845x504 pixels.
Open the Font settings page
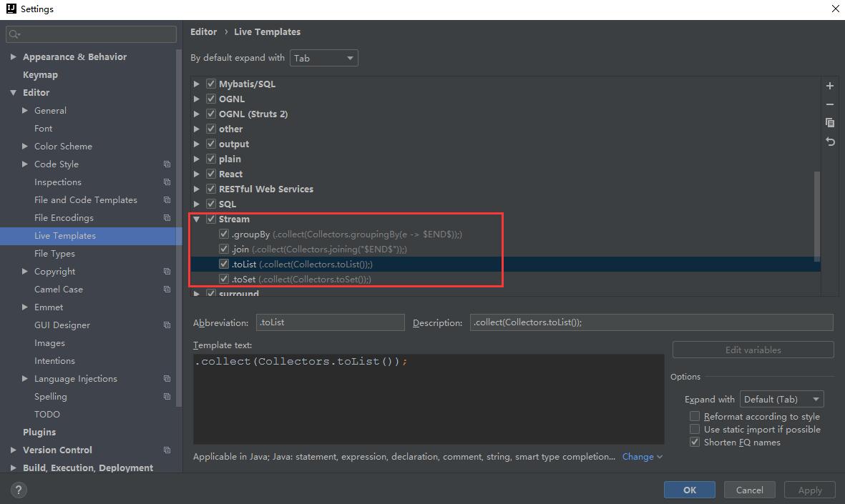pos(43,128)
